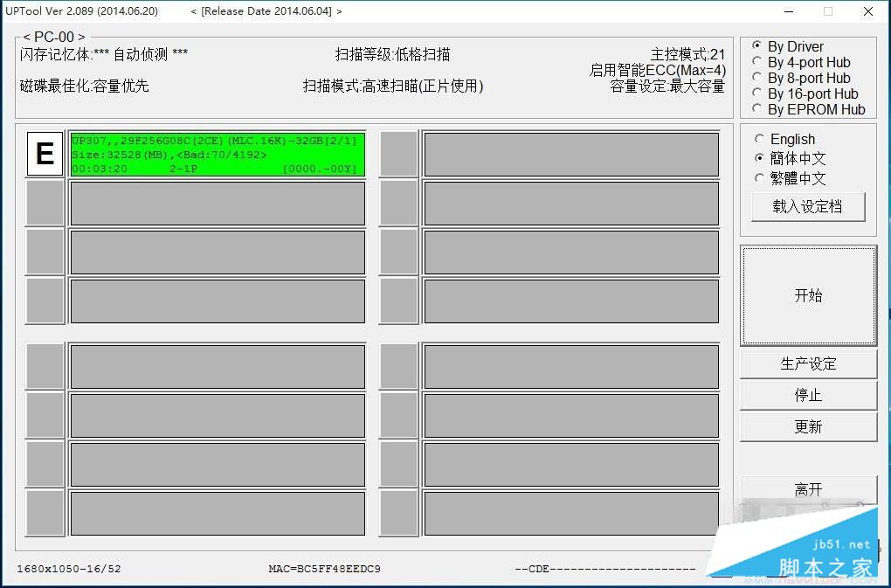Select the By Driver radio button
This screenshot has height=588, width=891.
pos(756,46)
